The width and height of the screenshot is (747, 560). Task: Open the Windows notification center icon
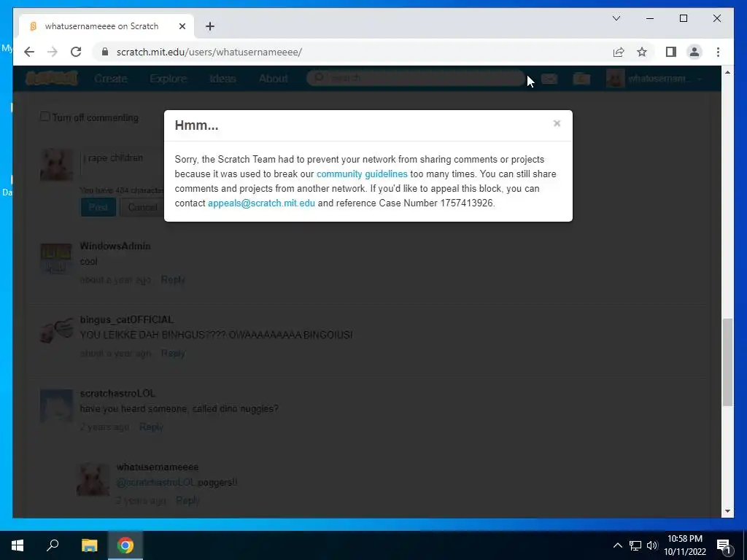coord(723,545)
